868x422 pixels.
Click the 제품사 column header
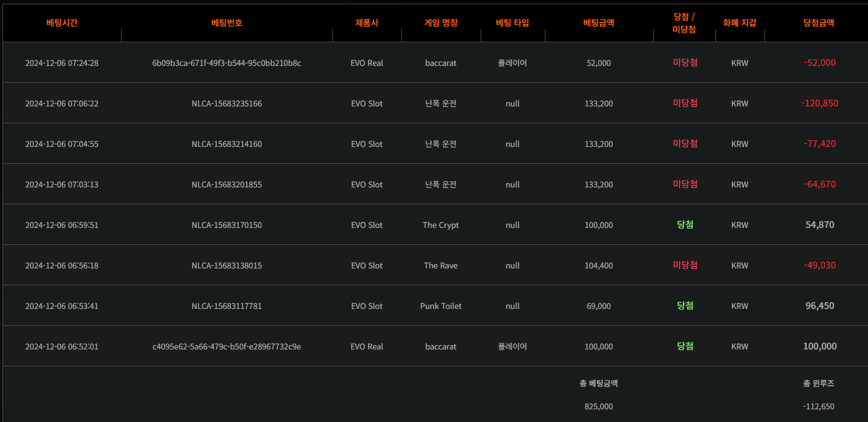point(367,23)
